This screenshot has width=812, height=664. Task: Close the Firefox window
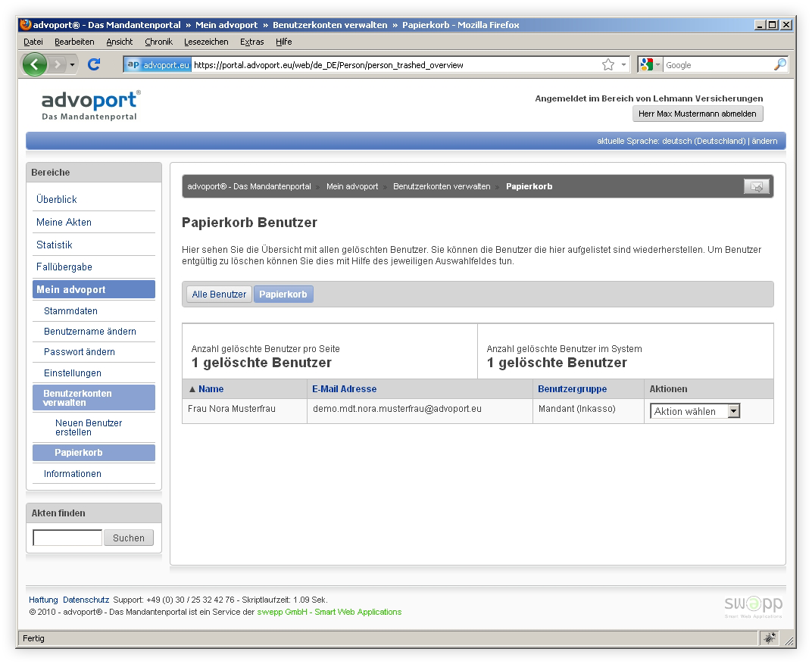coord(786,24)
